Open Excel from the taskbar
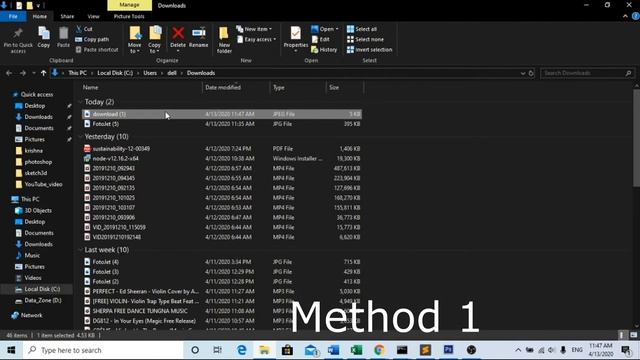The image size is (640, 360). pos(356,350)
